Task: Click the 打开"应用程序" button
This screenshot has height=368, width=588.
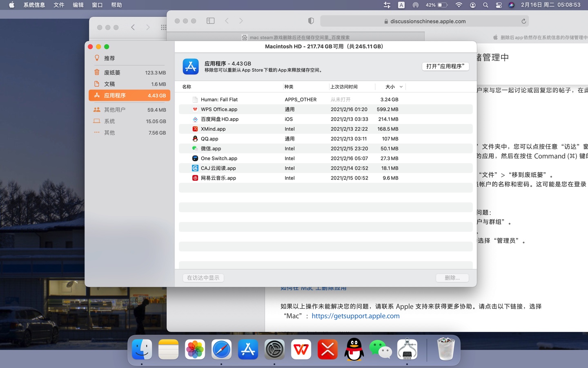Action: point(445,66)
